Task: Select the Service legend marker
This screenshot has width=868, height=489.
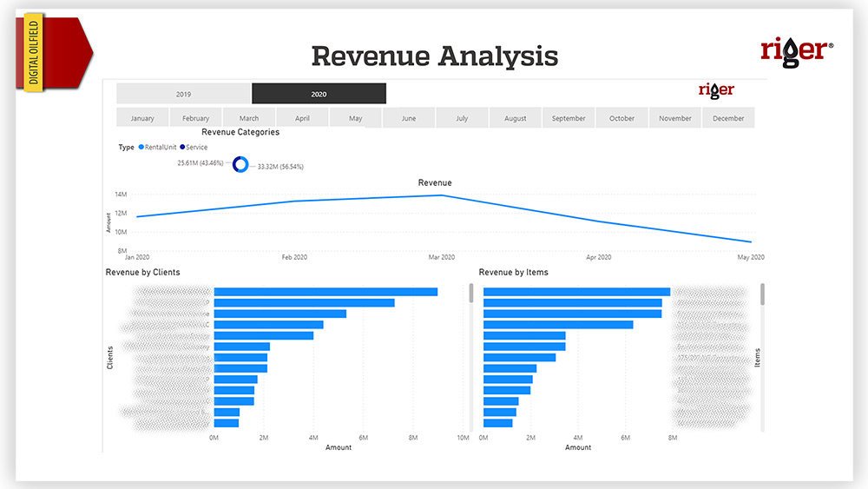Action: tap(182, 148)
